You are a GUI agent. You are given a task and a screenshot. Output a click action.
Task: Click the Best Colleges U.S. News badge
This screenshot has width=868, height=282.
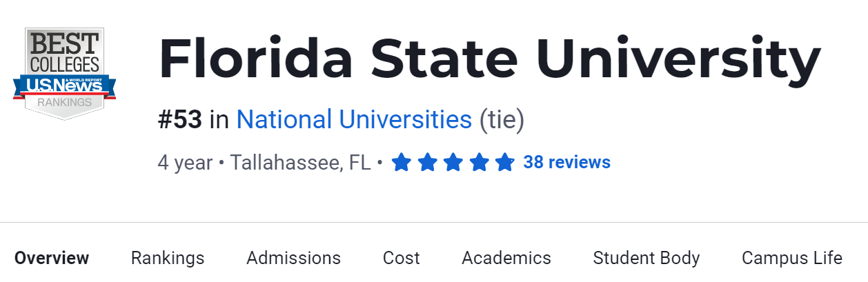[x=64, y=73]
